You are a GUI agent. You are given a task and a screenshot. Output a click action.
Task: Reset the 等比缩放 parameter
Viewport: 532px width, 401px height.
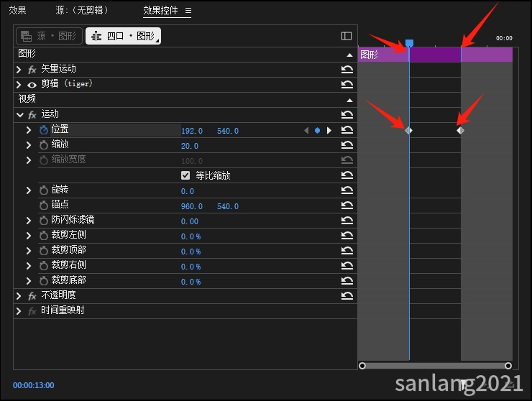(x=347, y=175)
